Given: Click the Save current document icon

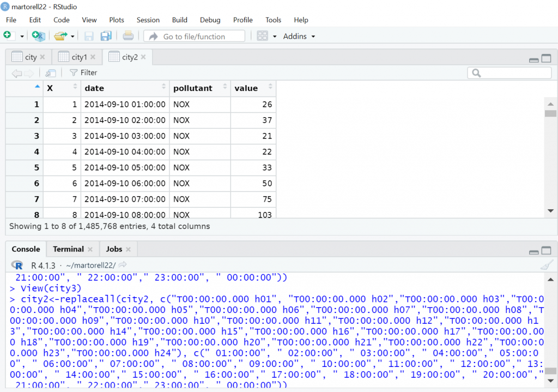Looking at the screenshot, I should point(89,36).
